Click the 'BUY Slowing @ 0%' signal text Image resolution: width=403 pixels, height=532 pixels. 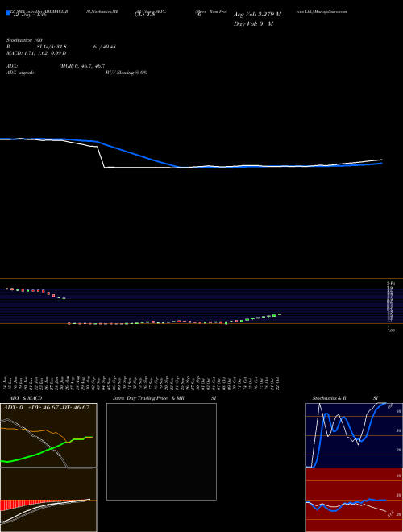[x=127, y=73]
